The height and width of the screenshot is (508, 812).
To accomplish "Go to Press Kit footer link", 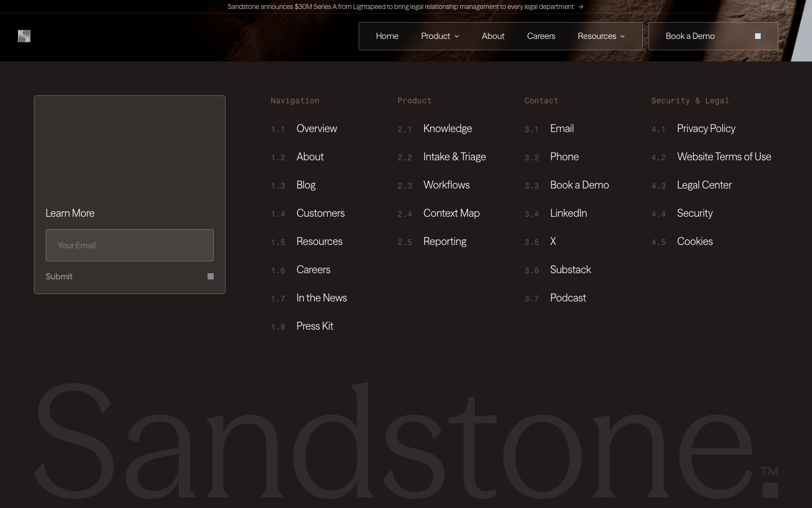I will [x=315, y=326].
